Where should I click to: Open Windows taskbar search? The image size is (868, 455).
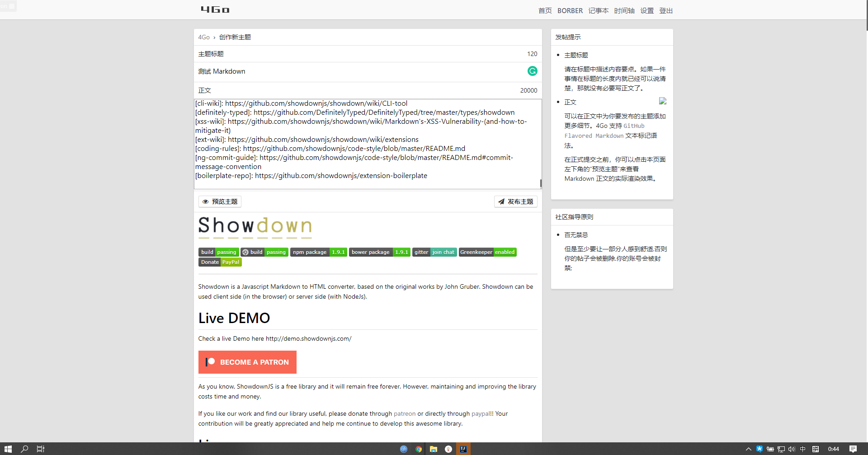point(24,449)
